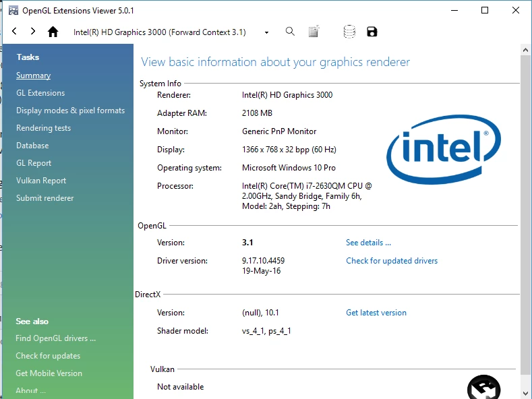The image size is (532, 399).
Task: Go forward with the right arrow
Action: pos(32,31)
